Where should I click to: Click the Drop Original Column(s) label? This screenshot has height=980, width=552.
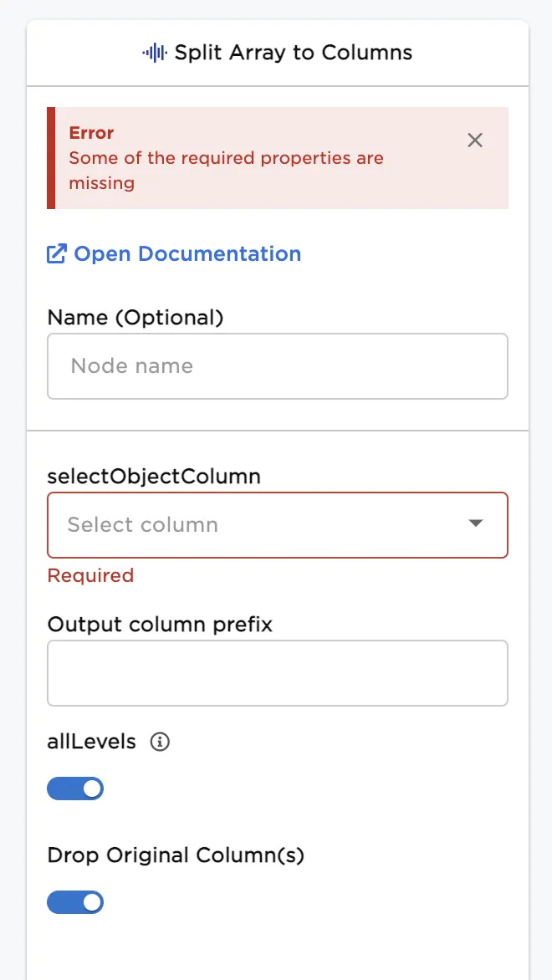pyautogui.click(x=176, y=855)
